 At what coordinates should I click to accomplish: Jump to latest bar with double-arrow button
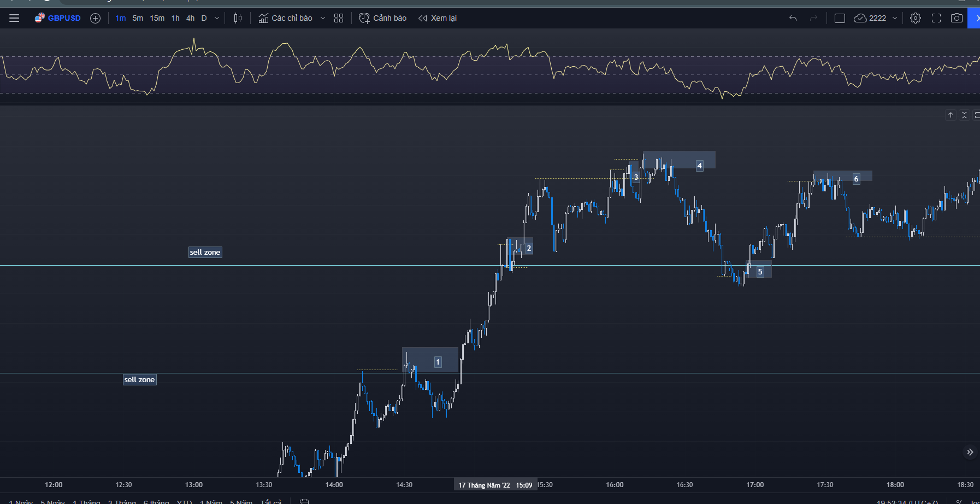[970, 452]
